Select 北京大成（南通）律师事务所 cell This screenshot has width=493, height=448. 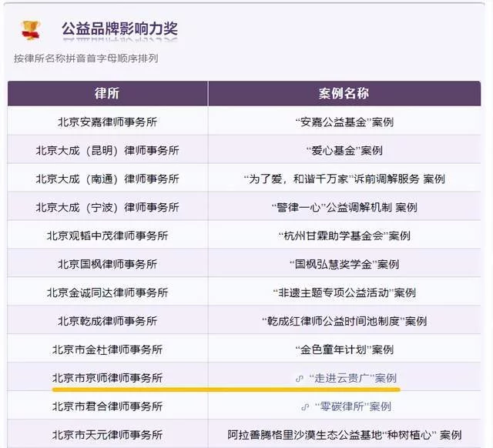(x=108, y=179)
